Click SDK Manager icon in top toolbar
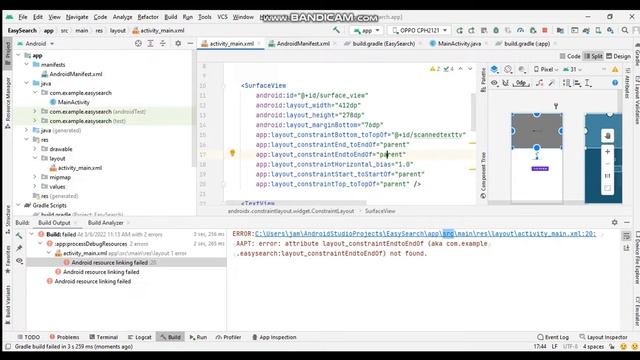 click(610, 30)
